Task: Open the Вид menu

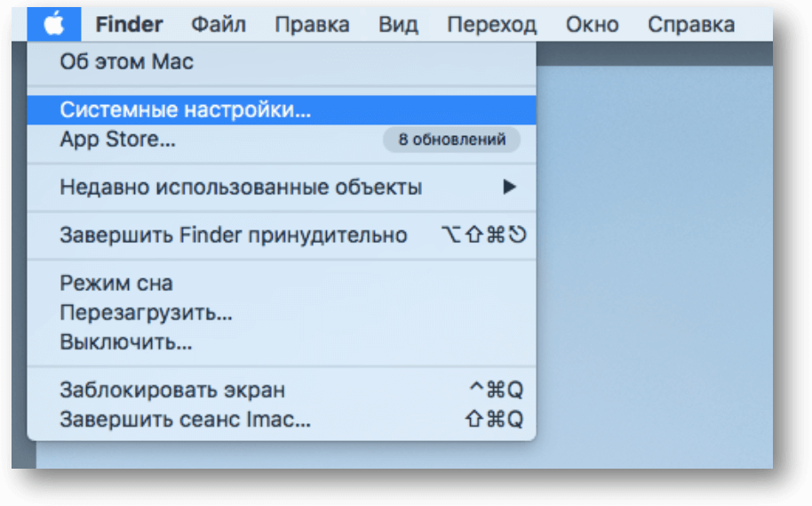Action: [398, 24]
